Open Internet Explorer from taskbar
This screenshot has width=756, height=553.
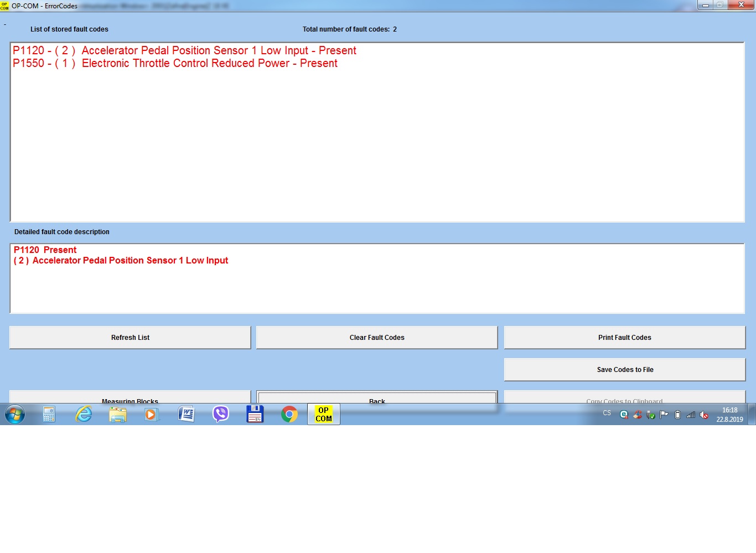pos(84,414)
